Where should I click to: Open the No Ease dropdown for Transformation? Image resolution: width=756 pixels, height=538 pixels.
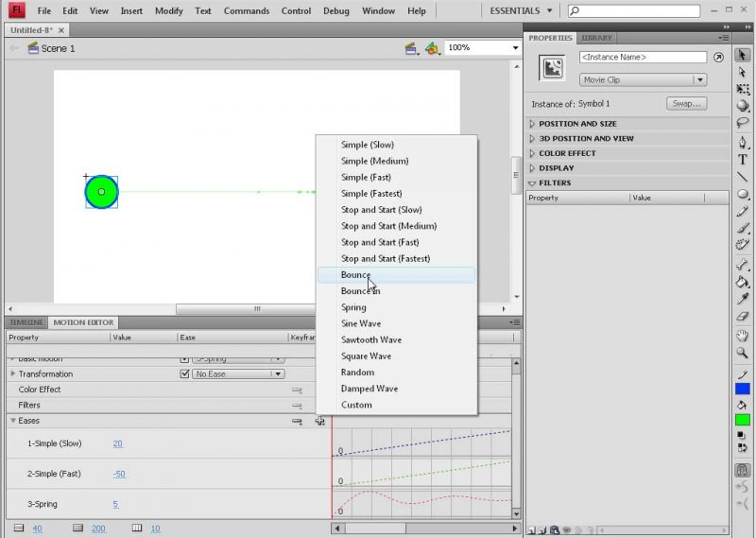(238, 373)
